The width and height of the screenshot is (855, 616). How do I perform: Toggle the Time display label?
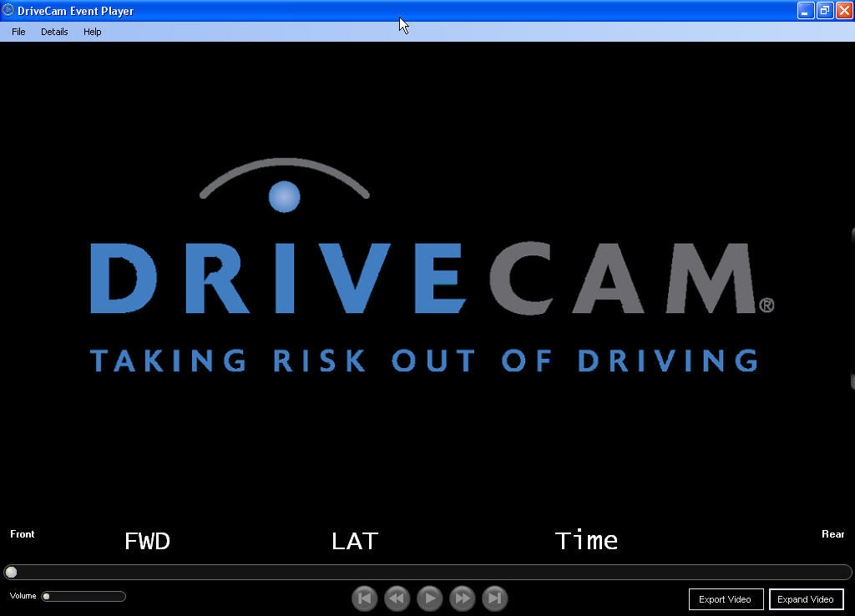tap(586, 541)
